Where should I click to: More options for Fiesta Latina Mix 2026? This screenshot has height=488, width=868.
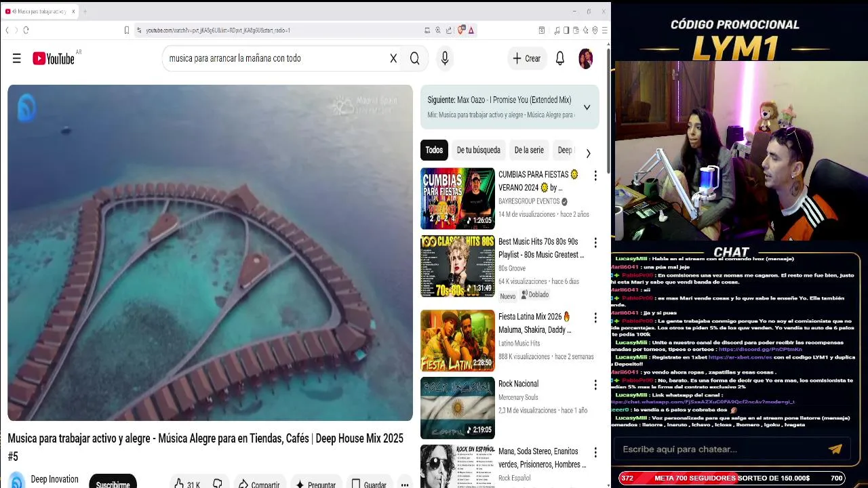pyautogui.click(x=595, y=318)
